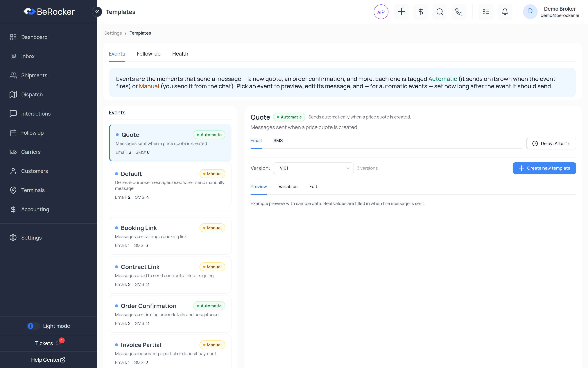Open the Variables tab

pos(288,187)
